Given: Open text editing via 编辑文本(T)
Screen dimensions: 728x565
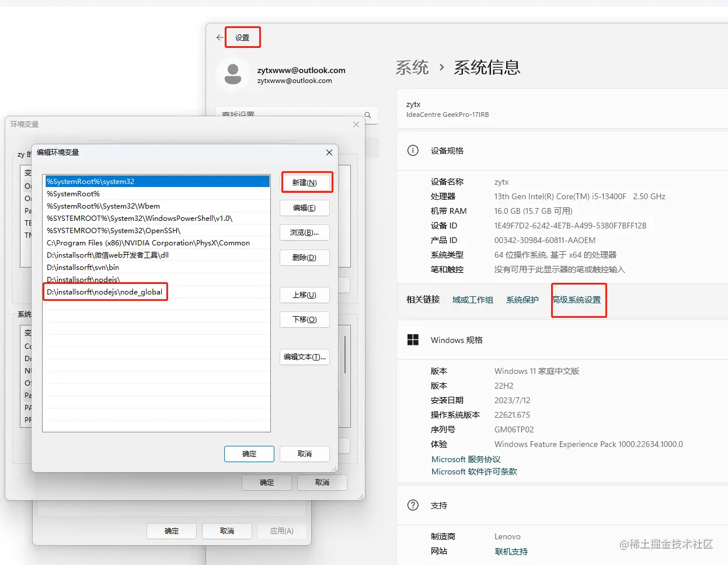Looking at the screenshot, I should (x=304, y=356).
